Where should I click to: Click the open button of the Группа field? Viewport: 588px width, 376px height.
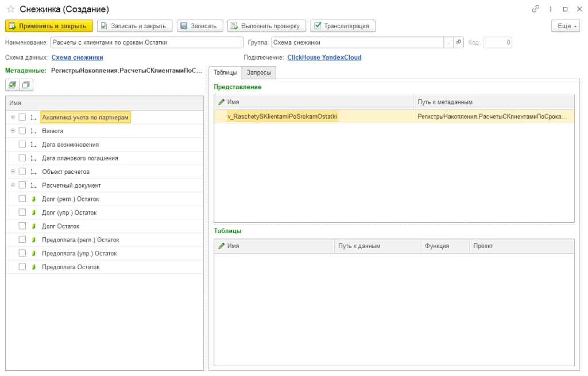click(x=458, y=42)
